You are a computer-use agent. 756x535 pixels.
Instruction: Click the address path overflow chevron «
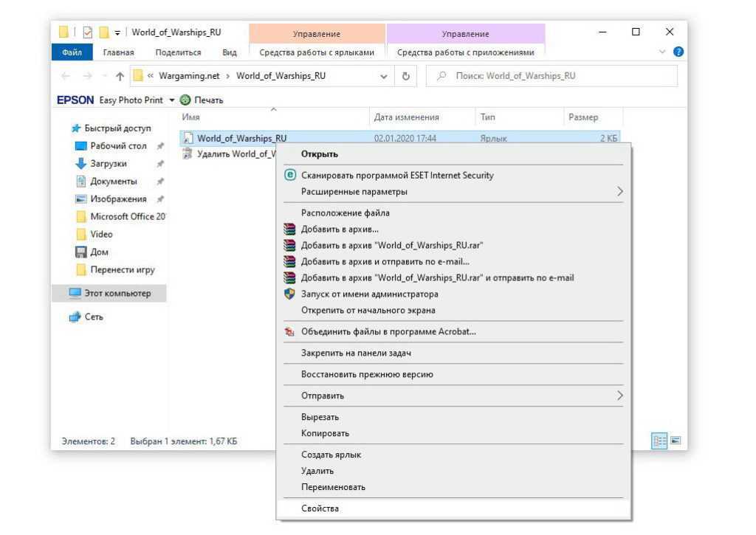(x=151, y=76)
